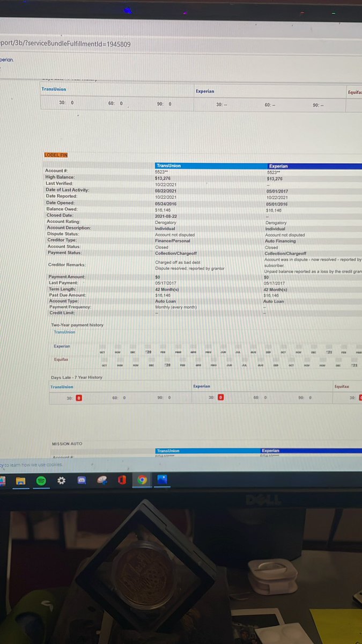Click TransUnion header in Days Late history
This screenshot has width=362, height=644.
point(62,387)
